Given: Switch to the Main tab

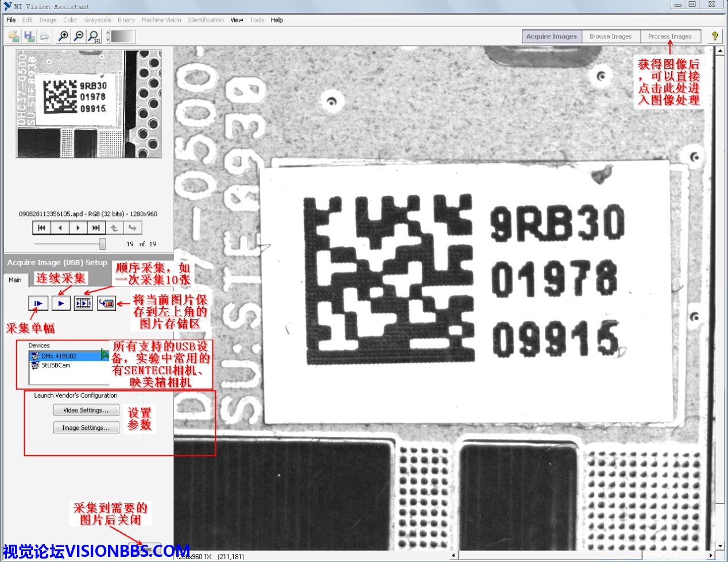Looking at the screenshot, I should coord(15,280).
